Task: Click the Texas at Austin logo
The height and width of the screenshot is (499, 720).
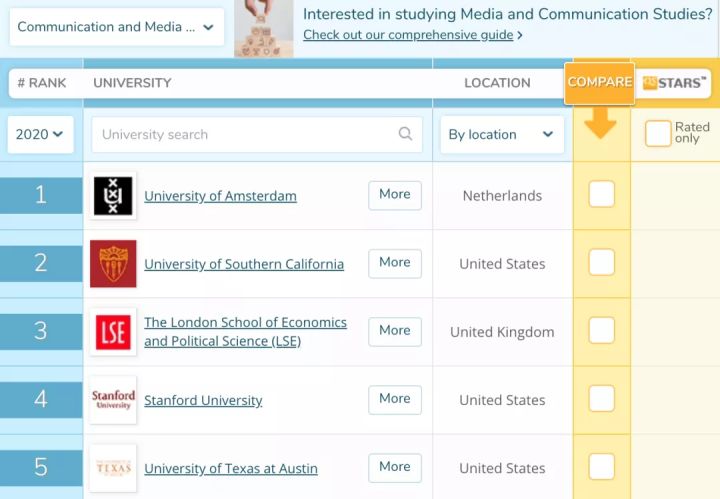Action: [113, 468]
